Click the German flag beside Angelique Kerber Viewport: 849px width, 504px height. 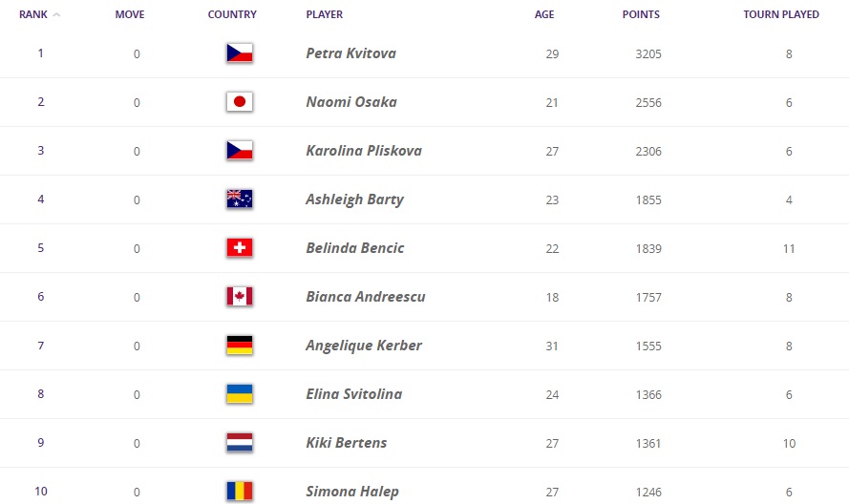240,346
